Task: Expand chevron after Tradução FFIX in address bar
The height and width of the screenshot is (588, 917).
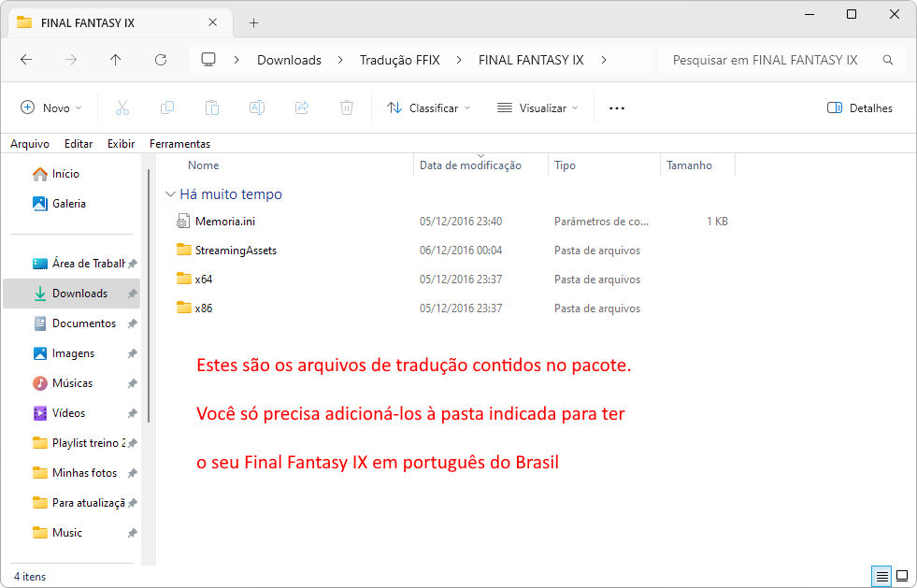Action: pyautogui.click(x=459, y=60)
